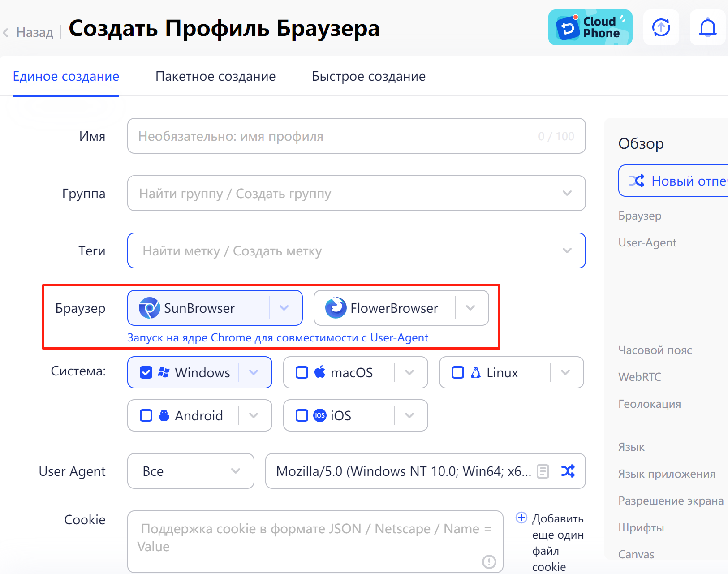Open the User Agent list document icon
728x574 pixels.
(x=543, y=471)
